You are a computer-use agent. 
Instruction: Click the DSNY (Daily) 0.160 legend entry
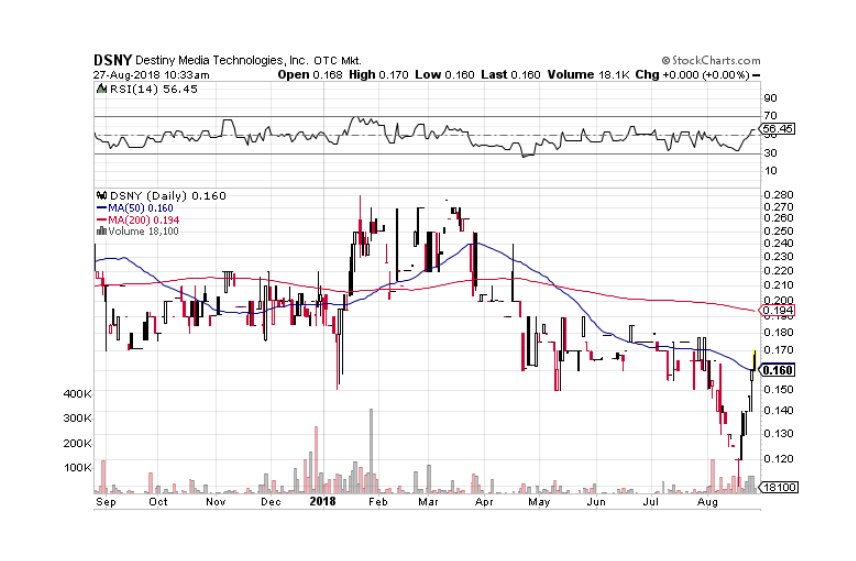click(168, 196)
